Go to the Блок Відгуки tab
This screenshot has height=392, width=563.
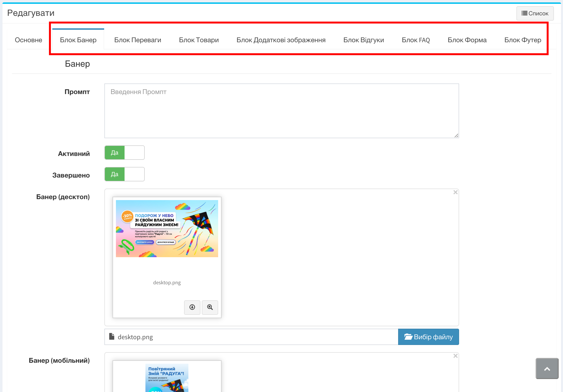point(363,40)
